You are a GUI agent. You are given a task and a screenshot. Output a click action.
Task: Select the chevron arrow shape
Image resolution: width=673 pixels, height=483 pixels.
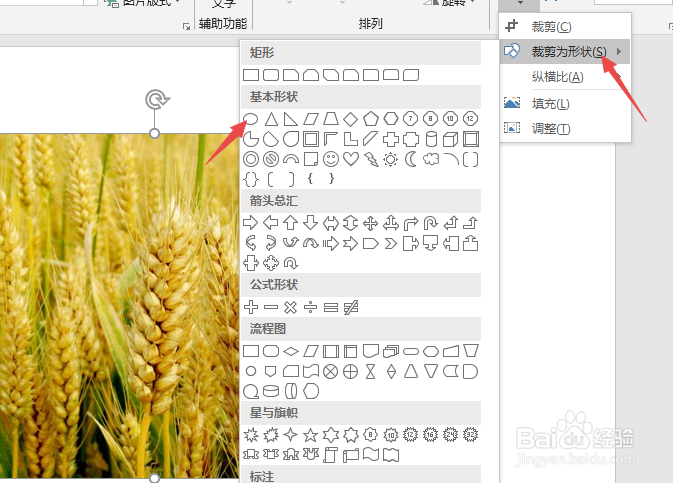click(391, 244)
